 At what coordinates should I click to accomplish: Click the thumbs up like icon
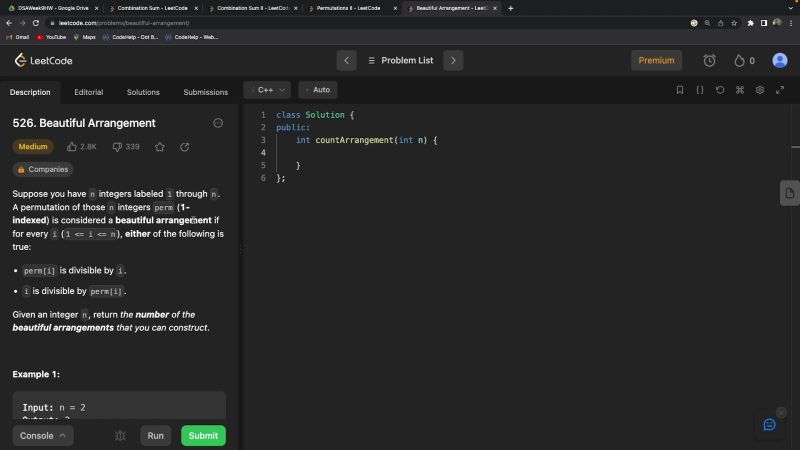72,147
